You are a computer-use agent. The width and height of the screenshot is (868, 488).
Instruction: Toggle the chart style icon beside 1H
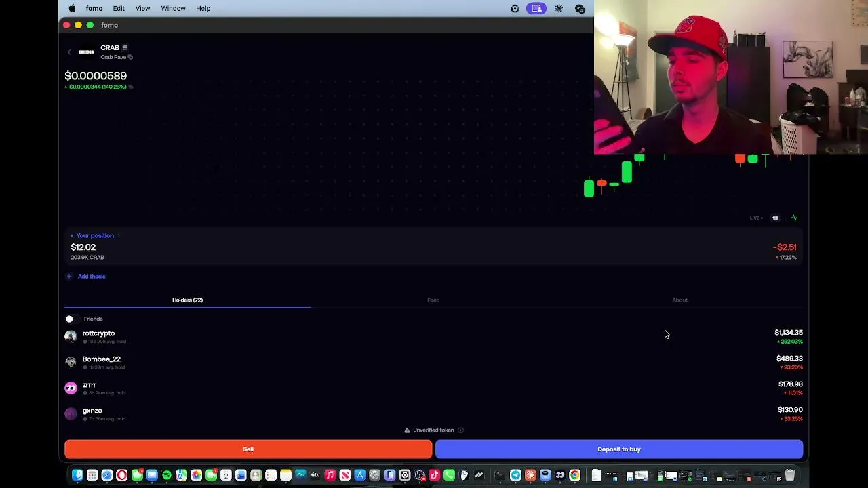[x=794, y=218]
